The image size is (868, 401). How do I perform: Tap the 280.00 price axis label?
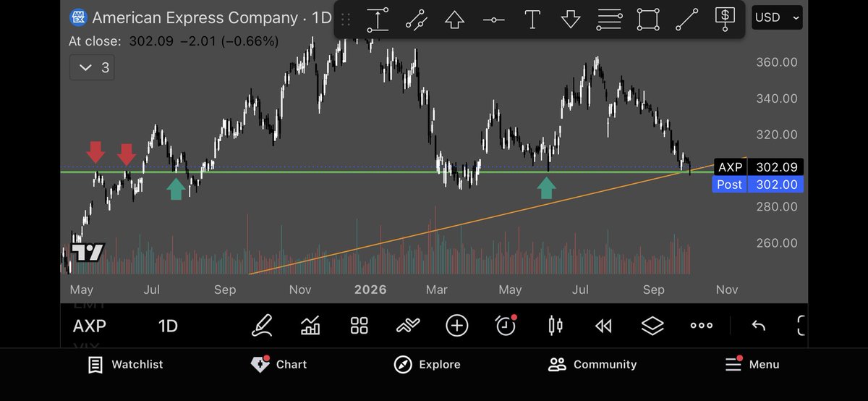click(778, 207)
